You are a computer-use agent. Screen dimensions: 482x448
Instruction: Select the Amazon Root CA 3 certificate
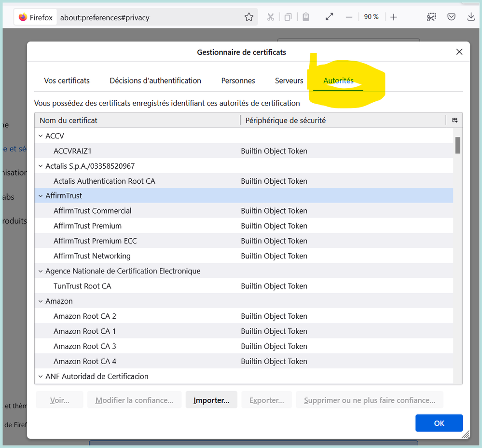[85, 346]
